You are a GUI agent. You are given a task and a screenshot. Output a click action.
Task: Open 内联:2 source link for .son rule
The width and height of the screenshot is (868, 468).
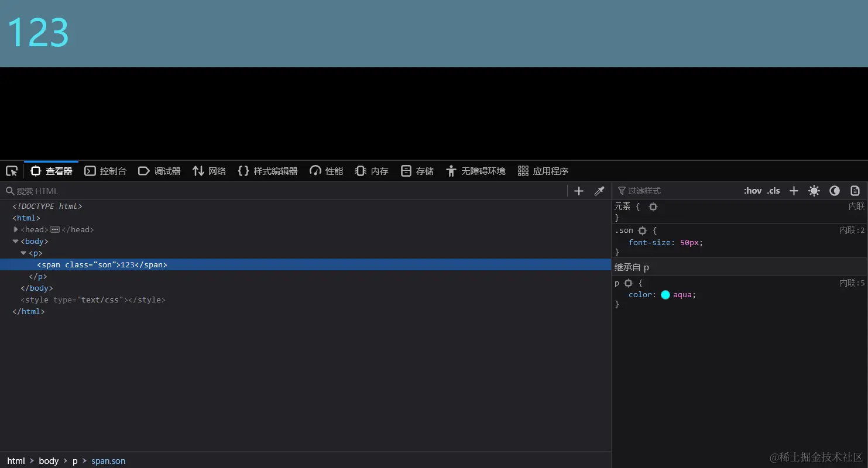point(852,230)
